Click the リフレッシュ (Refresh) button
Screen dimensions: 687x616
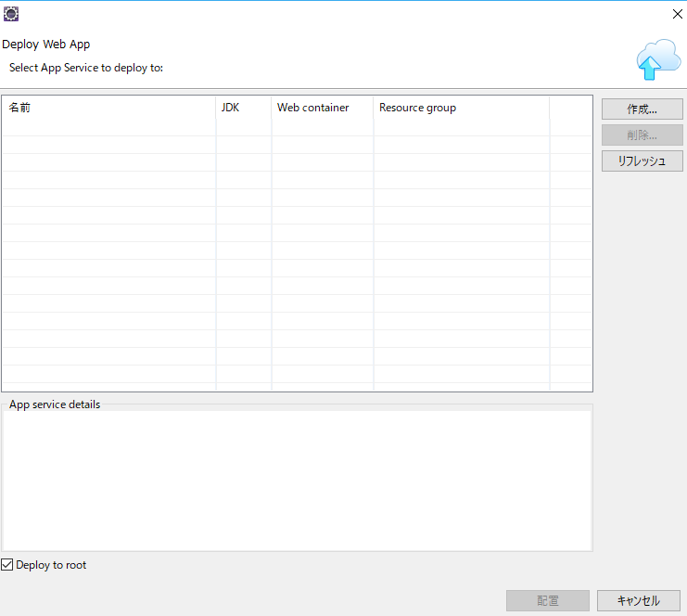click(x=642, y=160)
